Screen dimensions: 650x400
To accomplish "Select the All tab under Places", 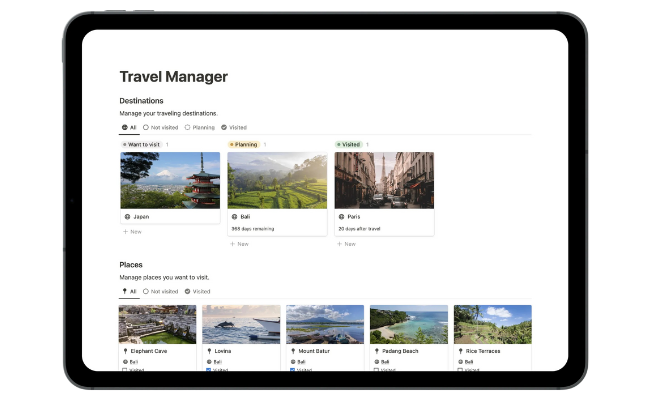I will [129, 292].
